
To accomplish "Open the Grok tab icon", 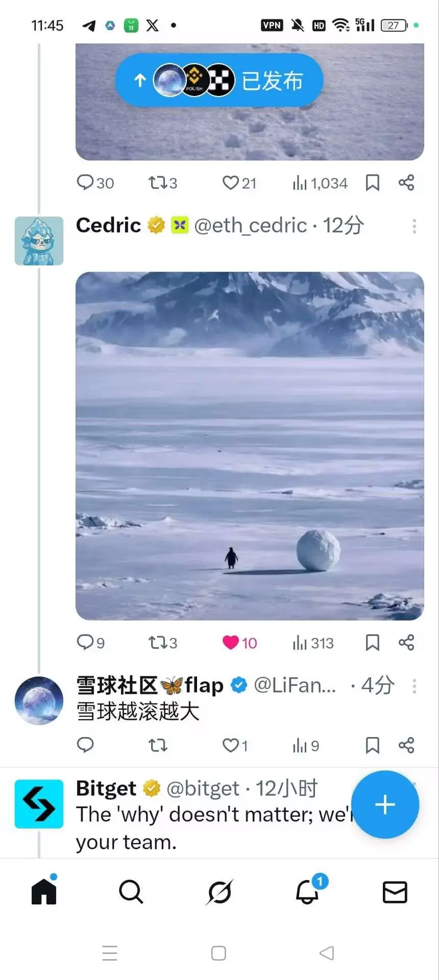I will [x=219, y=892].
